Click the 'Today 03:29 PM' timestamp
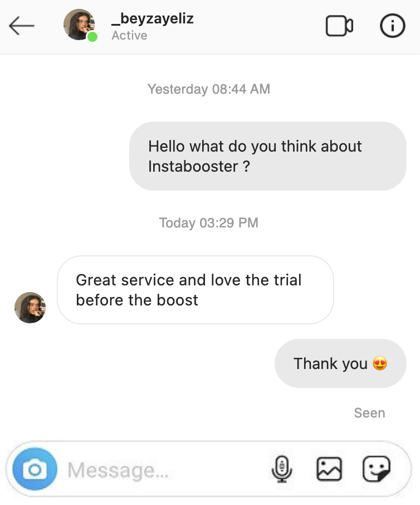420x505 pixels. 209,223
